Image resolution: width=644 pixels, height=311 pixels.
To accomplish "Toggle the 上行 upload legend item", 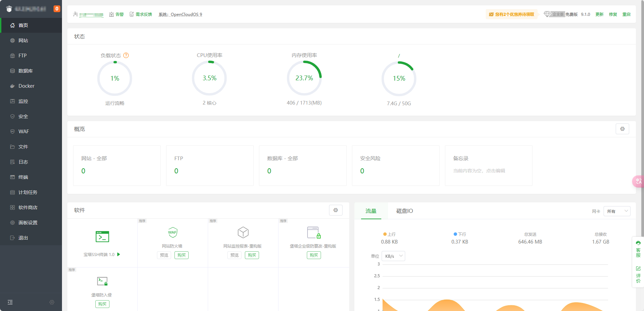I will click(389, 234).
